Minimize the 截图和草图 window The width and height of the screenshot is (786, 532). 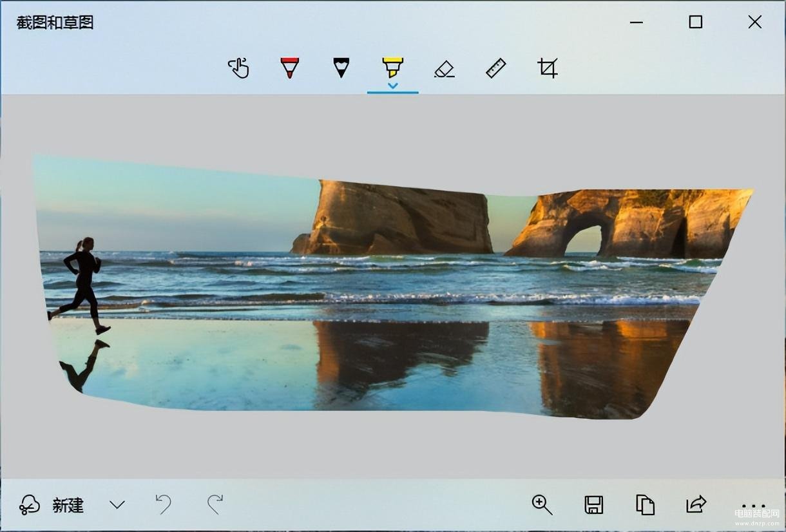(637, 23)
